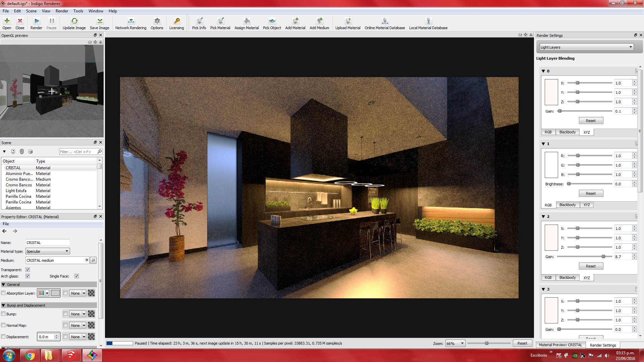Clear the CRISTAL medium field
644x362 pixels.
pyautogui.click(x=87, y=260)
